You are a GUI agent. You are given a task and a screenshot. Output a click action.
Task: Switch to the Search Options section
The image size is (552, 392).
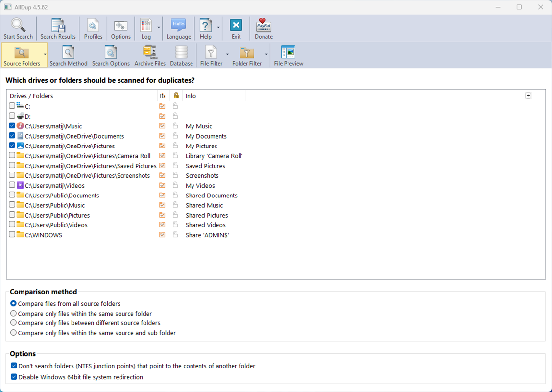coord(111,55)
